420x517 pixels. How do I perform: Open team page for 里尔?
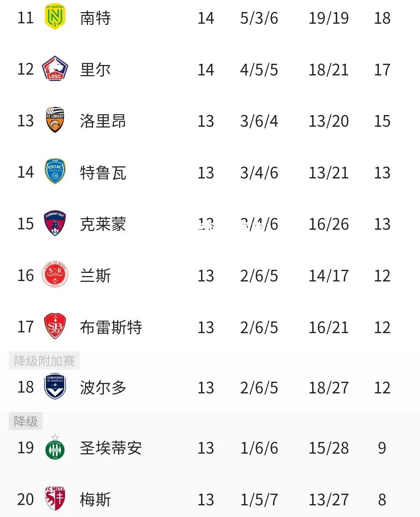tap(95, 70)
